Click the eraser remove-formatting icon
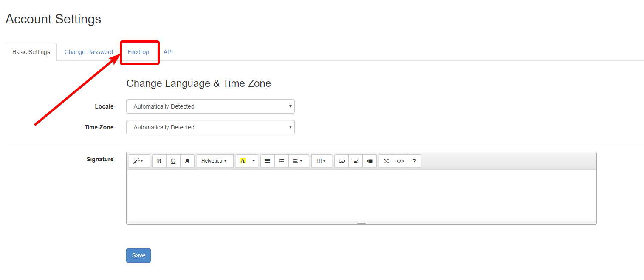The height and width of the screenshot is (280, 644). [187, 161]
